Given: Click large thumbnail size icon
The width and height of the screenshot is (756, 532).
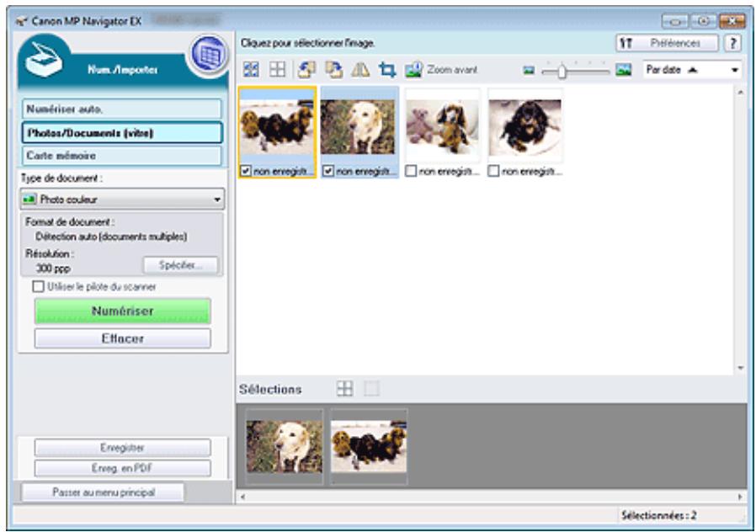Looking at the screenshot, I should [x=624, y=70].
